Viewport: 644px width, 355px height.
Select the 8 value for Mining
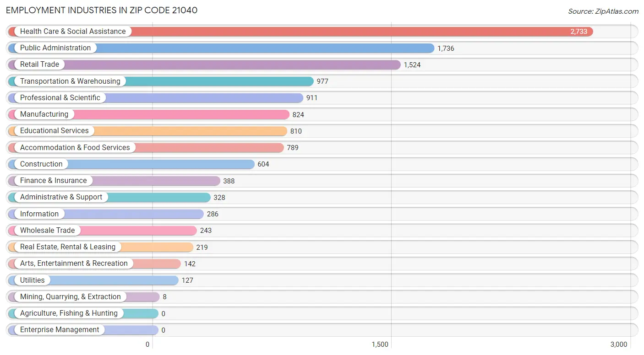(x=164, y=297)
